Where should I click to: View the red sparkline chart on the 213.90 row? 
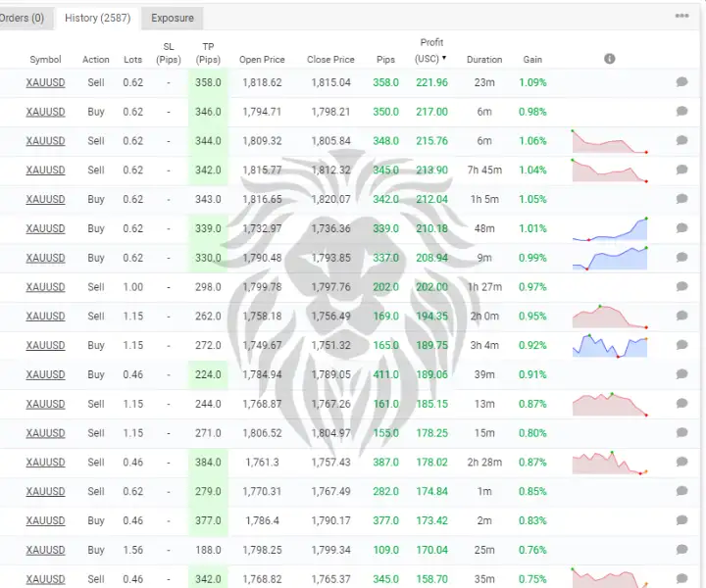(x=610, y=171)
